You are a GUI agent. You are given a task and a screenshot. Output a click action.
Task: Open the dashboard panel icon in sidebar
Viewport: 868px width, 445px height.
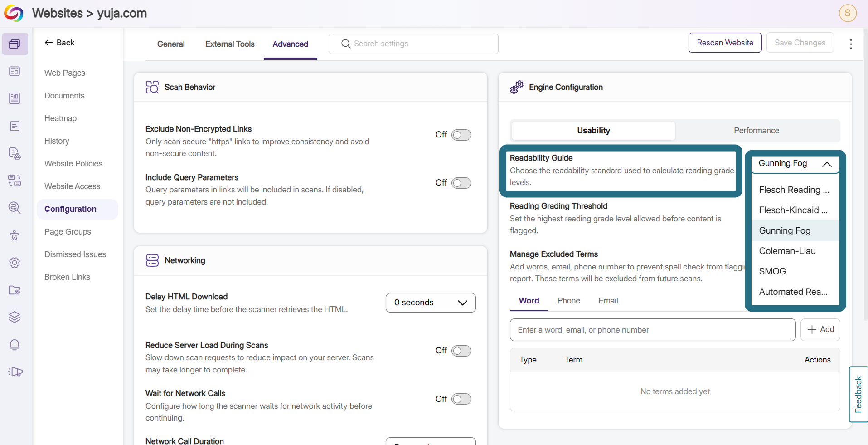pos(15,71)
